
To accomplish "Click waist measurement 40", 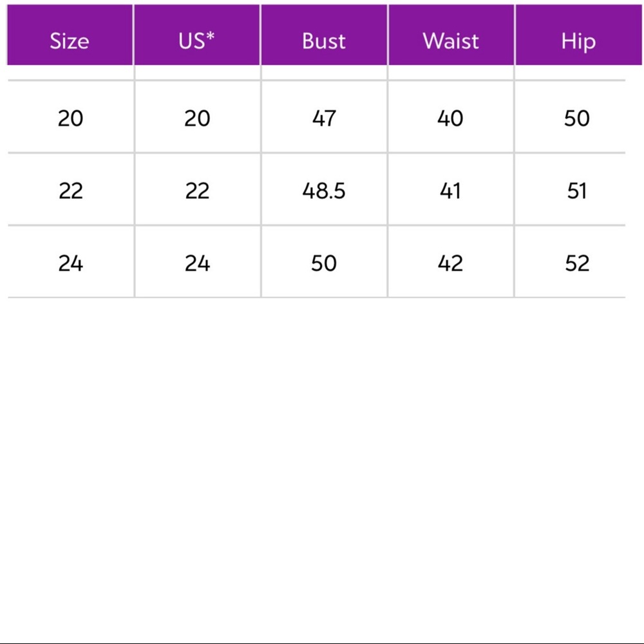I will (x=450, y=118).
